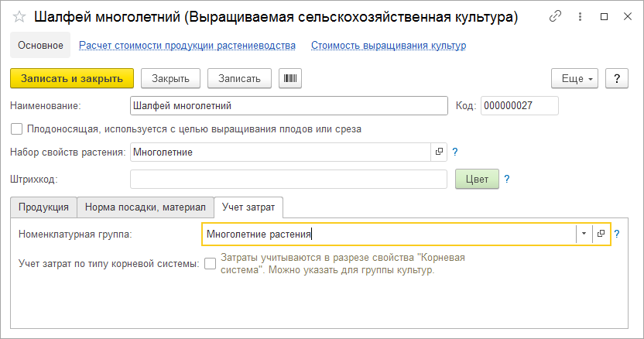The width and height of the screenshot is (644, 339).
Task: Open the window's vertical dots menu
Action: 580,16
